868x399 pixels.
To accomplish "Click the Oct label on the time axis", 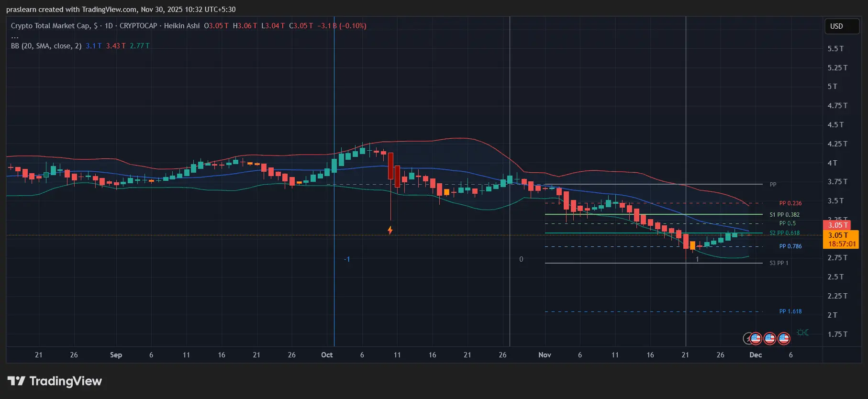I will click(x=327, y=355).
